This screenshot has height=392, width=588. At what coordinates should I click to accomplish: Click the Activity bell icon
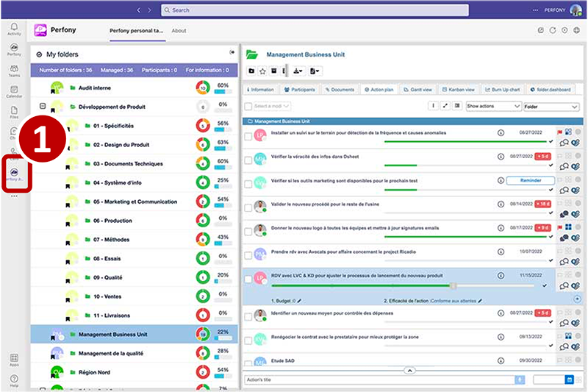[14, 29]
